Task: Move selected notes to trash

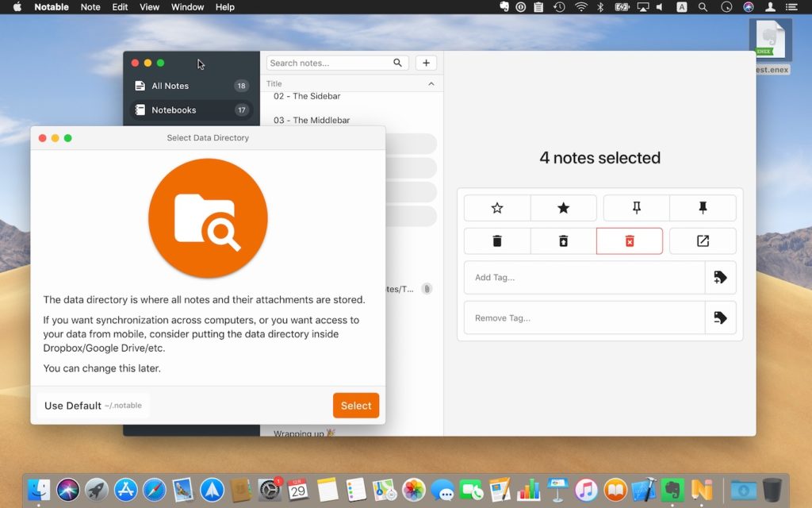Action: point(497,241)
